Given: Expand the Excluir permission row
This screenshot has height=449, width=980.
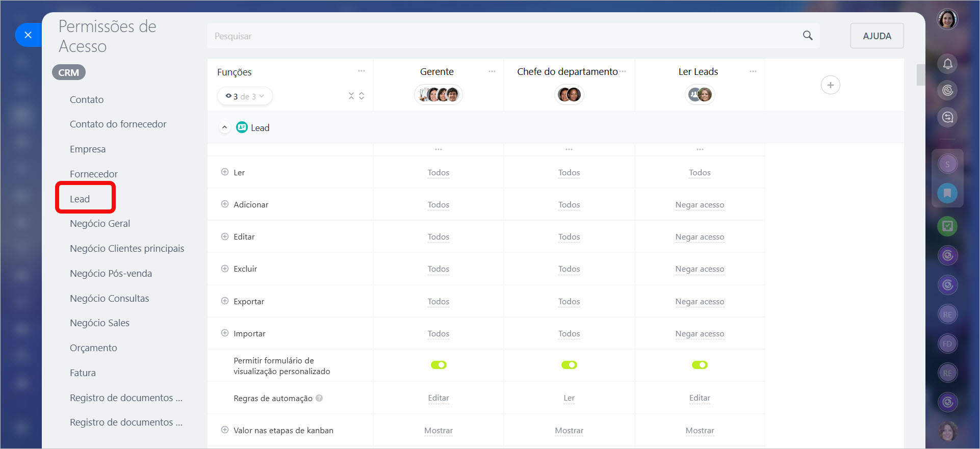Looking at the screenshot, I should pos(224,269).
